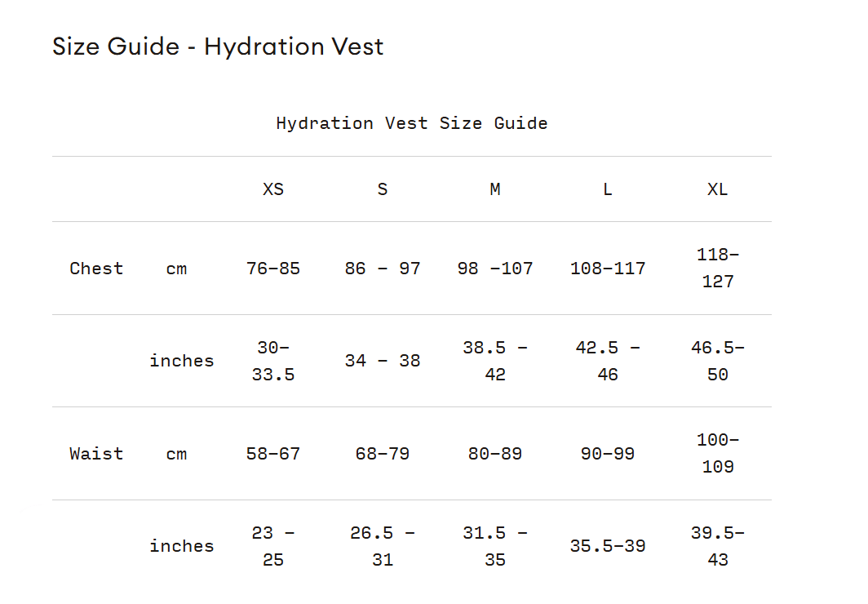This screenshot has height=604, width=868.
Task: Click the 'Hydration Vest Size Guide' table caption
Action: (411, 123)
